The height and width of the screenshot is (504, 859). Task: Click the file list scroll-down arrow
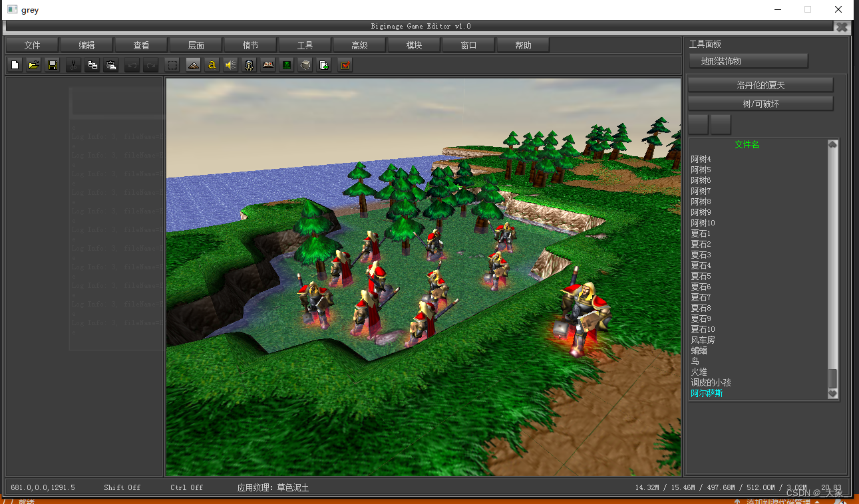coord(832,394)
